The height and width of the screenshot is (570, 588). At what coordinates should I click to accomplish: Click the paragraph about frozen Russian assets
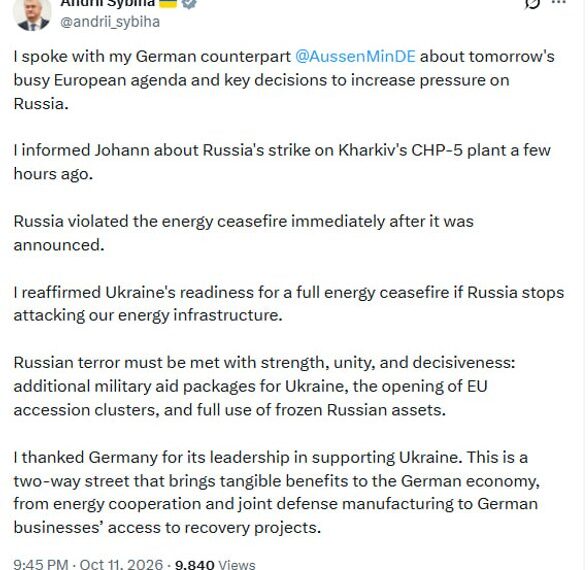click(264, 386)
